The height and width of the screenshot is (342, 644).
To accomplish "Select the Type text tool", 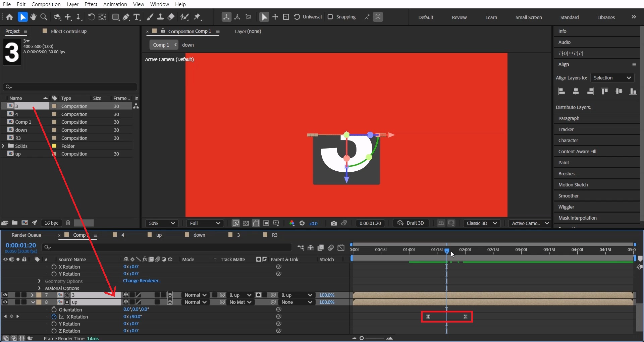I will click(137, 17).
